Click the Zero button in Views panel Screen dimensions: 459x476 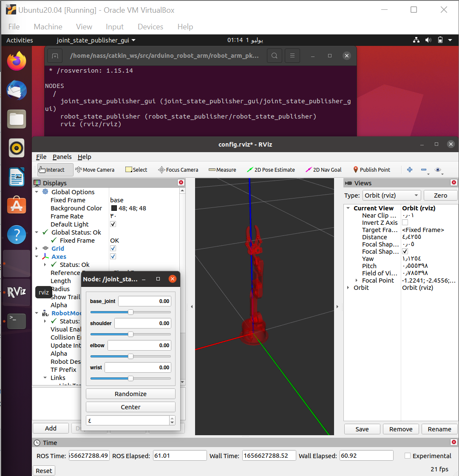pos(440,195)
